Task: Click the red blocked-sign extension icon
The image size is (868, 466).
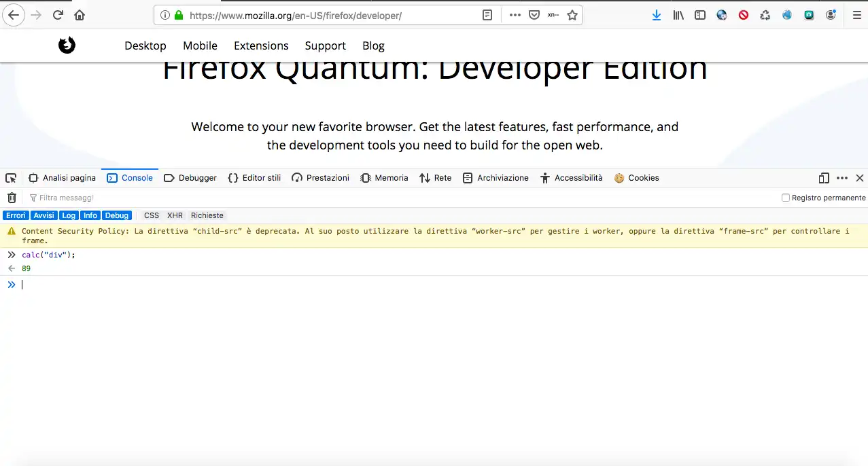Action: pyautogui.click(x=744, y=15)
